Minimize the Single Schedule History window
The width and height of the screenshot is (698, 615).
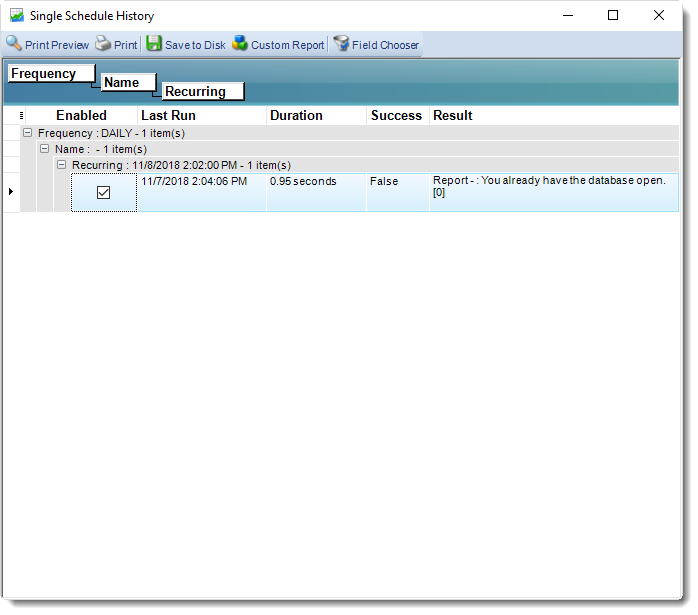(568, 16)
